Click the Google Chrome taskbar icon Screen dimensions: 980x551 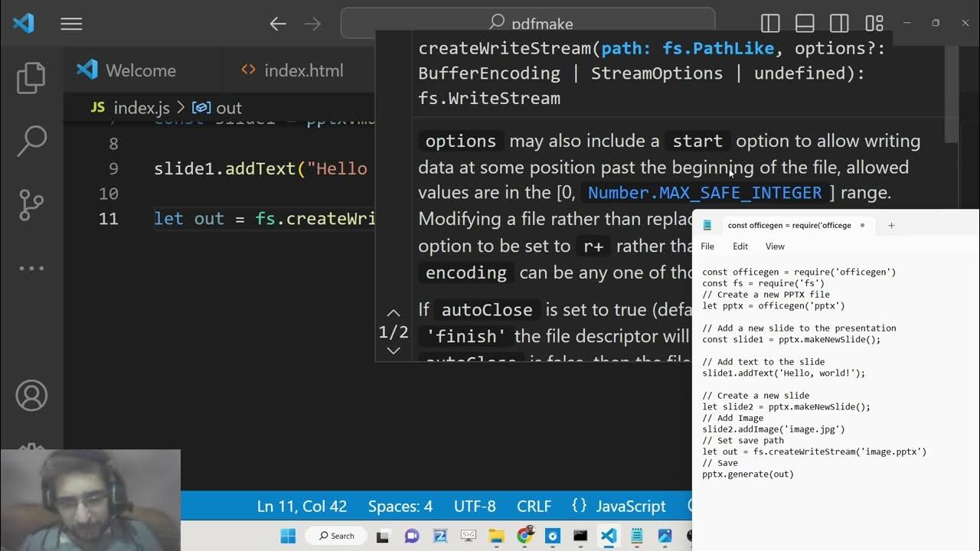[524, 536]
